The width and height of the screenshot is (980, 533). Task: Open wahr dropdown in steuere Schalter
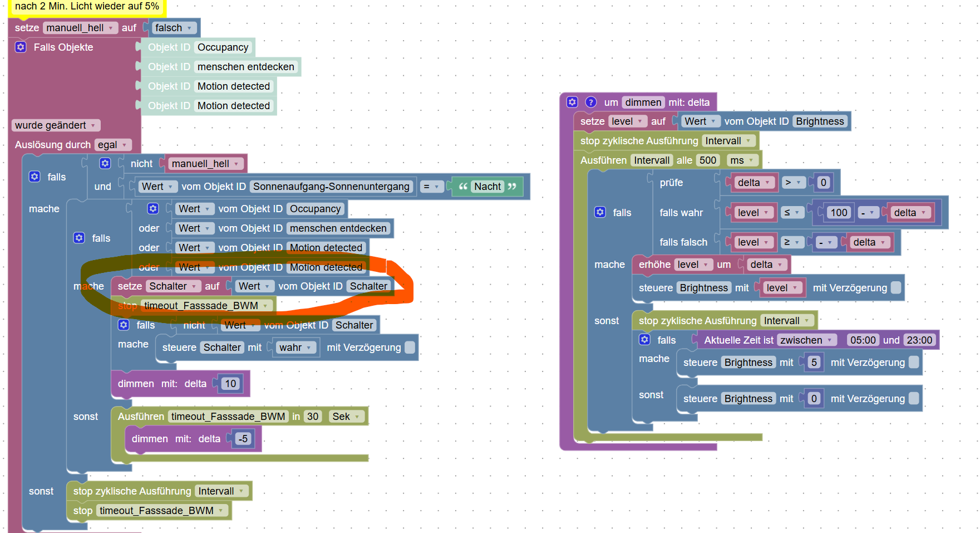pyautogui.click(x=296, y=348)
